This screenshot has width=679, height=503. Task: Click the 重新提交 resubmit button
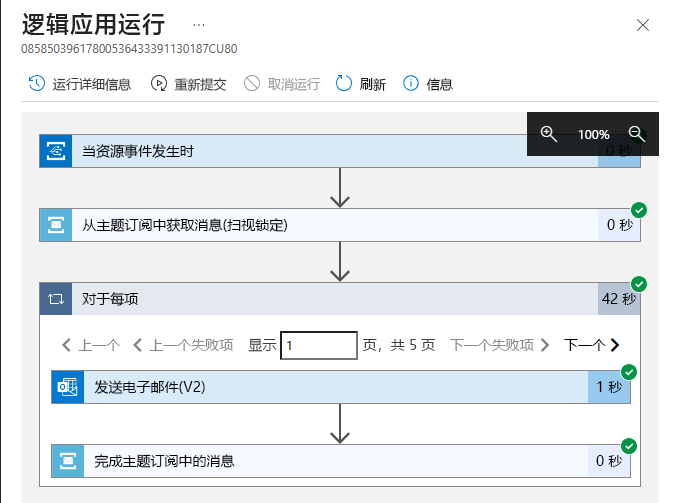coord(188,84)
